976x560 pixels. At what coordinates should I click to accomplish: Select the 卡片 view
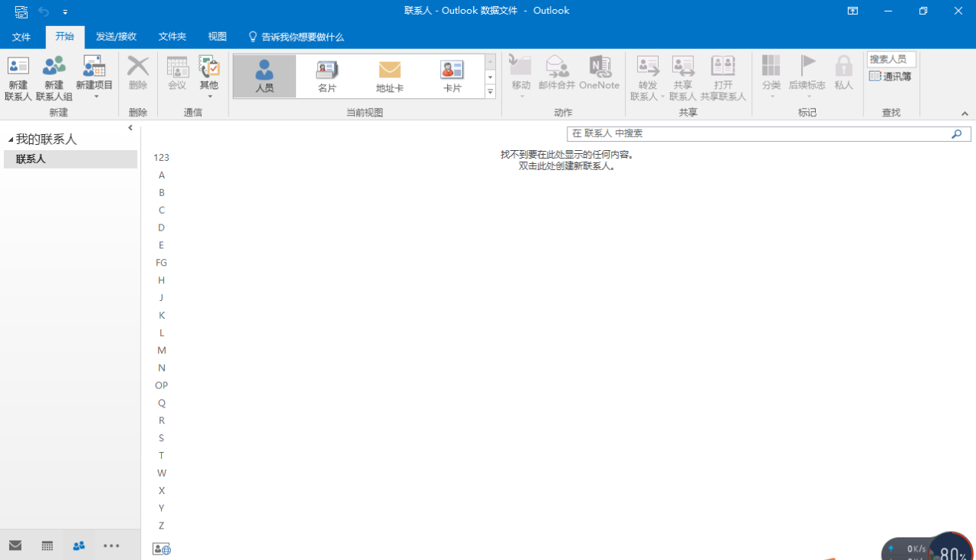452,76
